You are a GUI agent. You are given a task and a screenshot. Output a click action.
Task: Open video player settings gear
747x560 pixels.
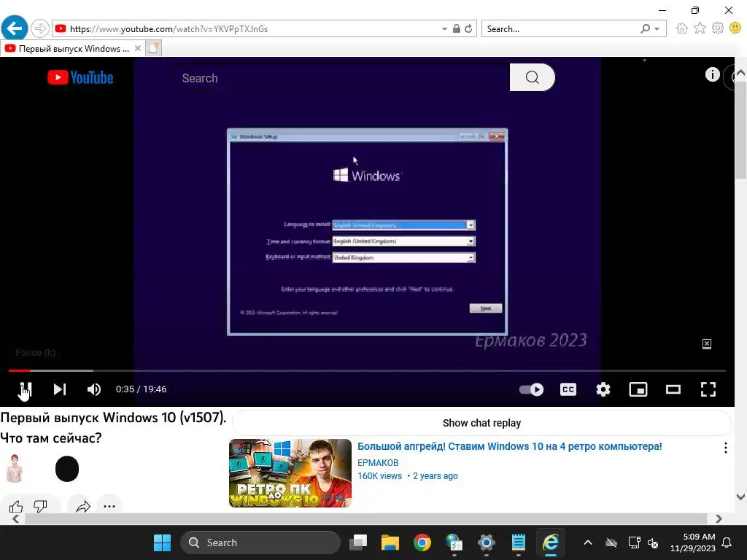[x=603, y=389]
